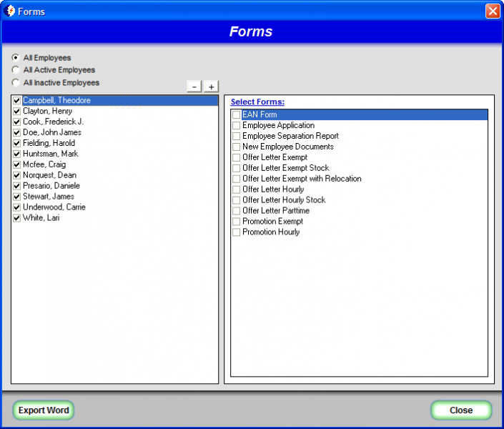This screenshot has height=429, width=504.
Task: Click the plus button to select all employees
Action: coord(211,87)
